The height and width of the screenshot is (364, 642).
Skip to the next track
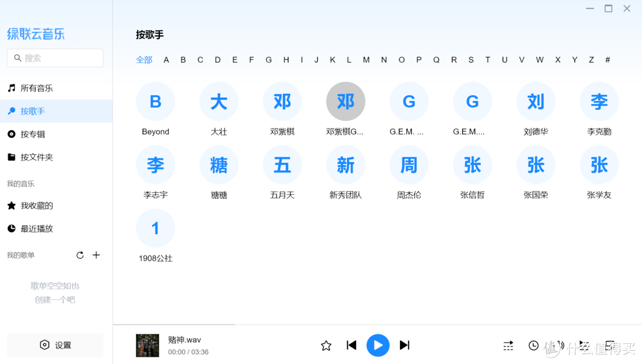tap(405, 345)
